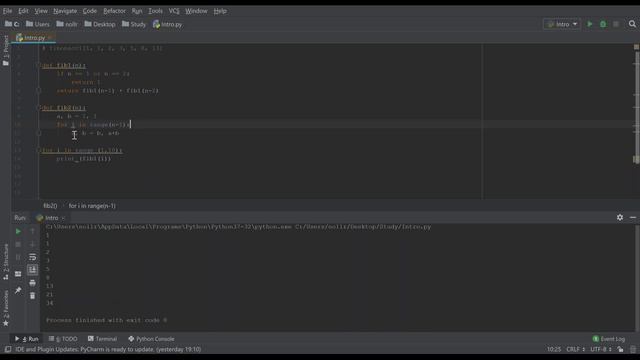Select the Intro tab in Run panel
Image resolution: width=640 pixels, height=360 pixels.
click(51, 218)
